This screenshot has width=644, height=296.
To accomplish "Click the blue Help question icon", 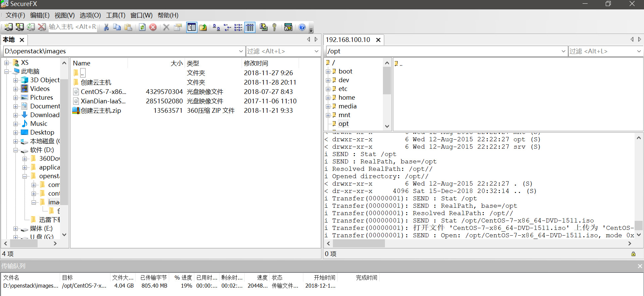I will tap(302, 27).
